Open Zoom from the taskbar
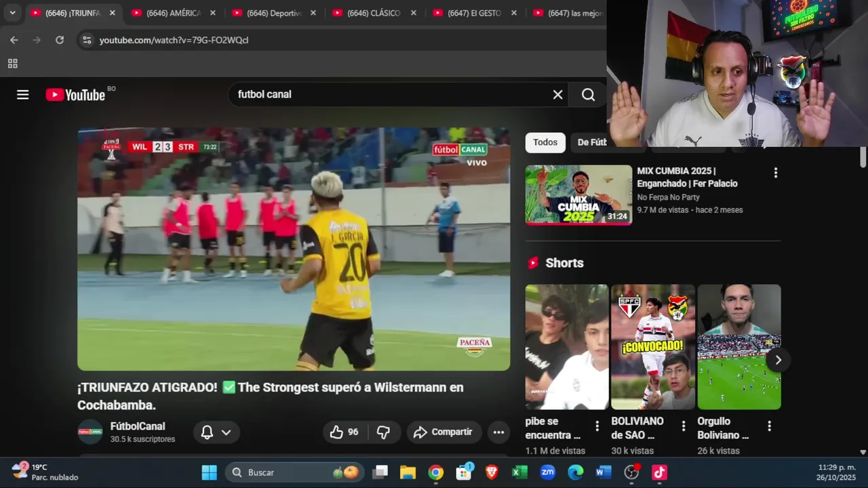Screen dimensions: 868x488 [547, 472]
